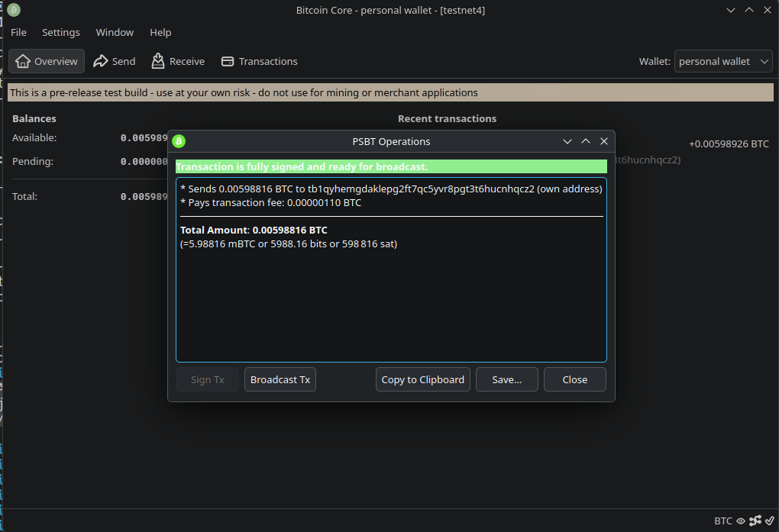
Task: Toggle the privacy eye icon in status bar
Action: 741,521
